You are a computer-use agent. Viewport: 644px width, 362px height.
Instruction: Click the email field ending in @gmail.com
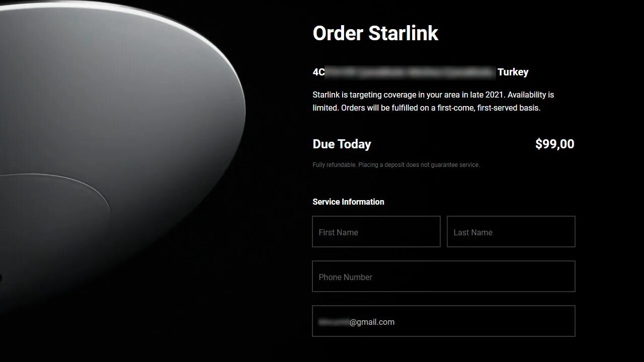click(x=444, y=321)
